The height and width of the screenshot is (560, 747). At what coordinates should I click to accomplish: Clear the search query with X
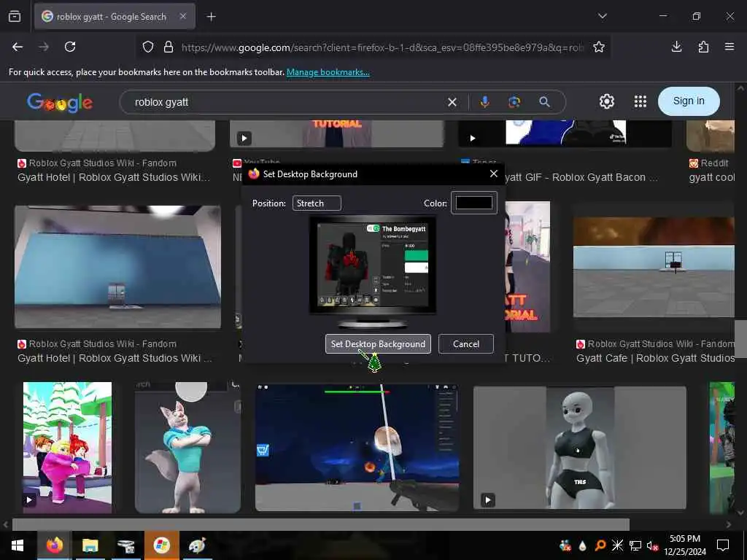(x=452, y=102)
